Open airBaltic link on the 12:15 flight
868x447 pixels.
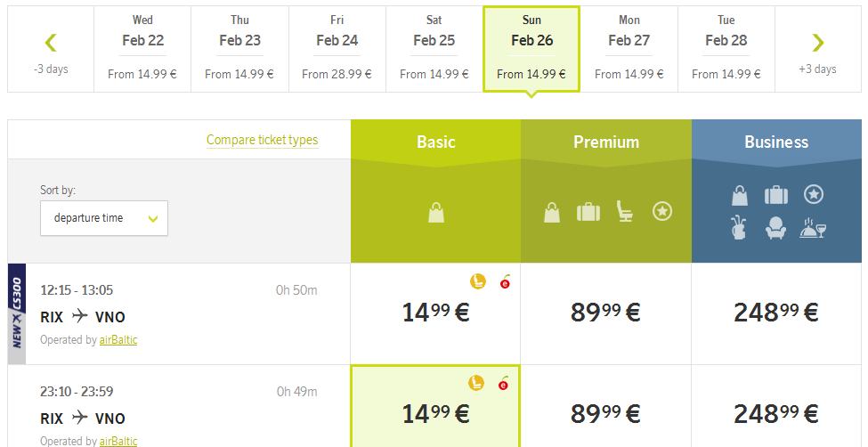coord(118,339)
